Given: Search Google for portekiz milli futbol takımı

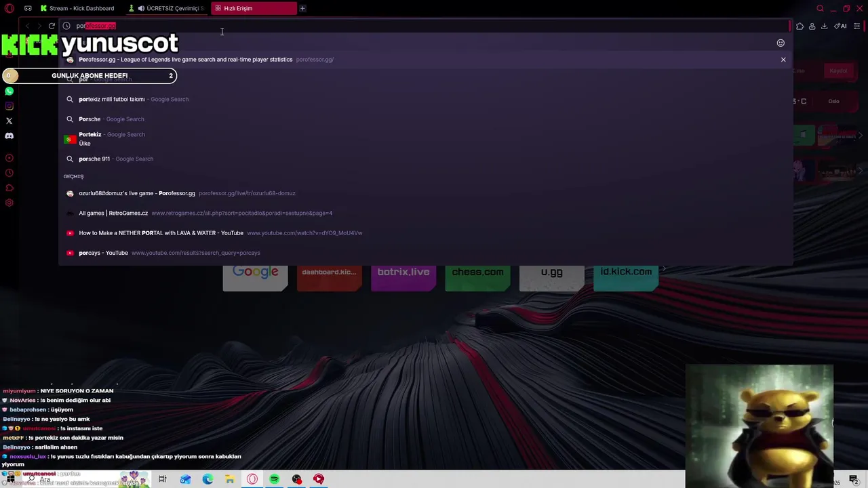Looking at the screenshot, I should click(x=426, y=99).
